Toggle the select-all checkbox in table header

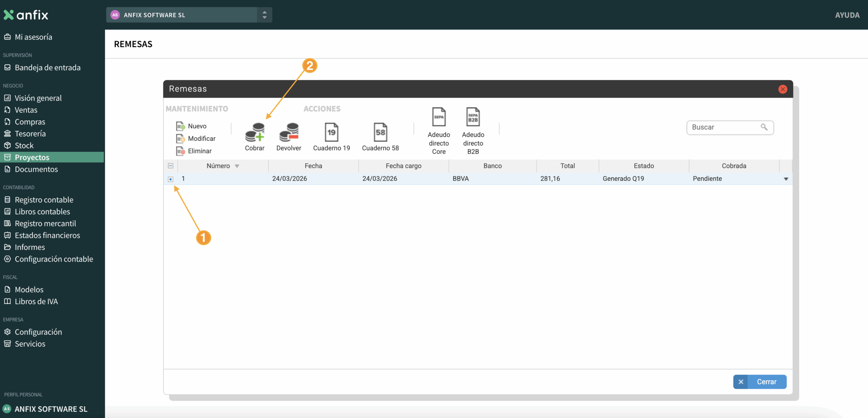point(171,166)
